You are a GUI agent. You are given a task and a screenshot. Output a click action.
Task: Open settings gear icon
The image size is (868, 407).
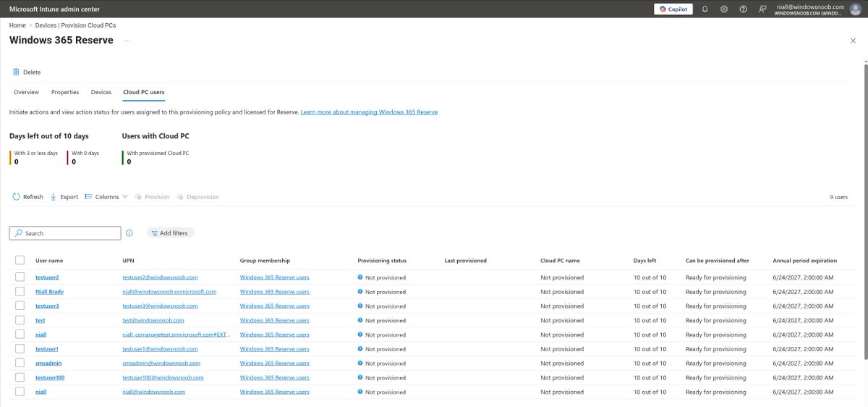click(x=724, y=9)
